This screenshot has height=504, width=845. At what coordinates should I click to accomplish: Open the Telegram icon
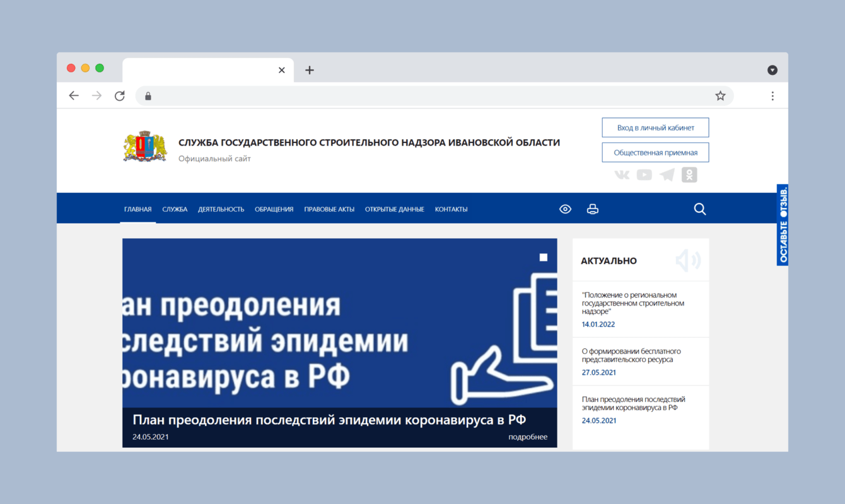click(x=667, y=175)
